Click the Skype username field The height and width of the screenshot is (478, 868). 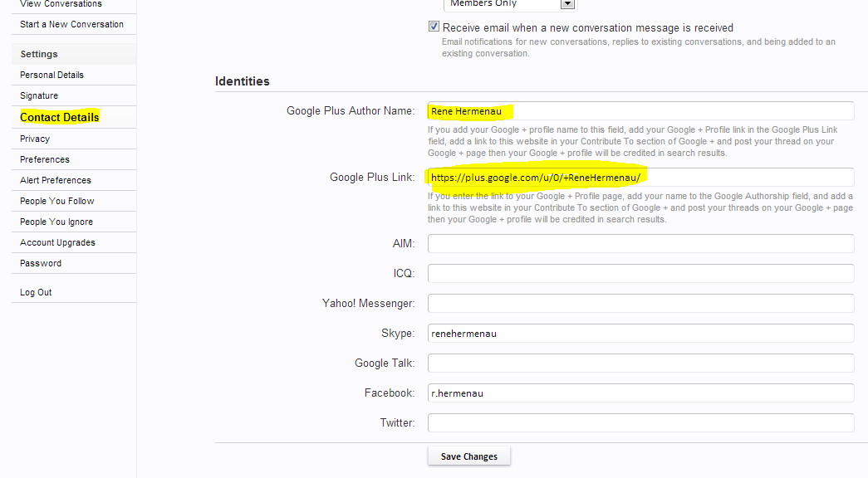[640, 333]
